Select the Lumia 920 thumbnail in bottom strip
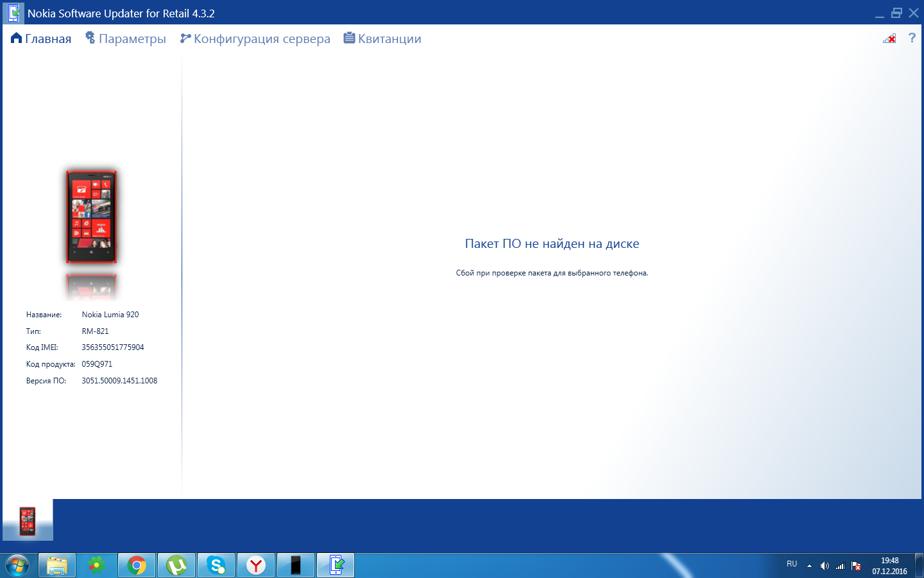 [28, 521]
